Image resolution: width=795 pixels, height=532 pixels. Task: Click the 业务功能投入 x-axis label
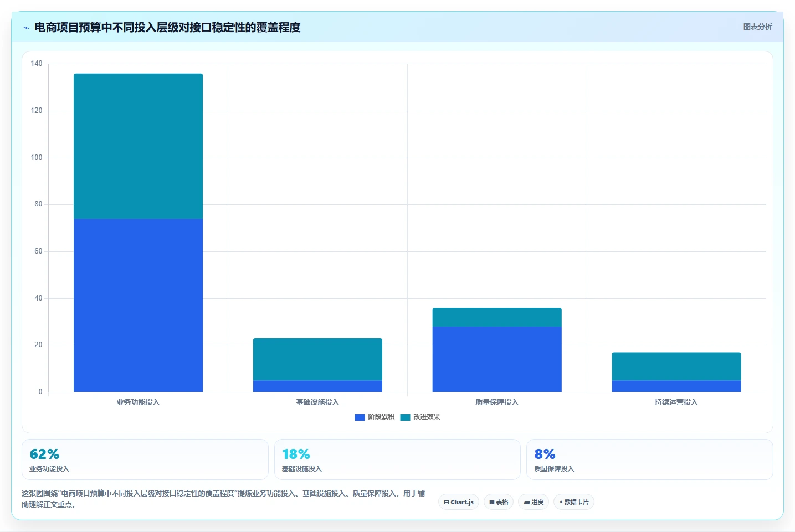[x=138, y=402]
